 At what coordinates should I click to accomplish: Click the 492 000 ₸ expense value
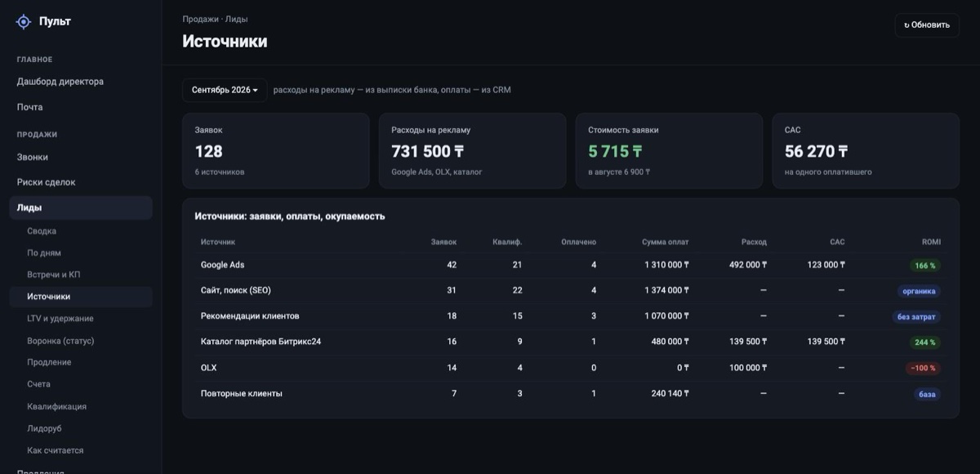(748, 265)
